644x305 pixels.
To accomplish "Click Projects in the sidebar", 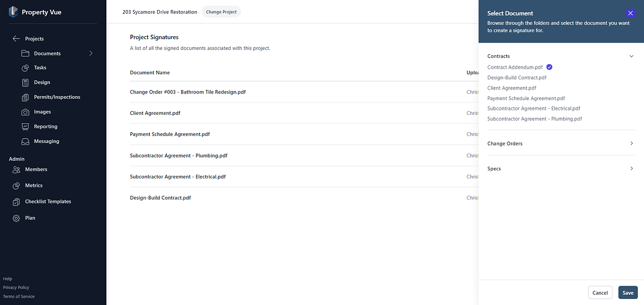I will click(x=34, y=39).
